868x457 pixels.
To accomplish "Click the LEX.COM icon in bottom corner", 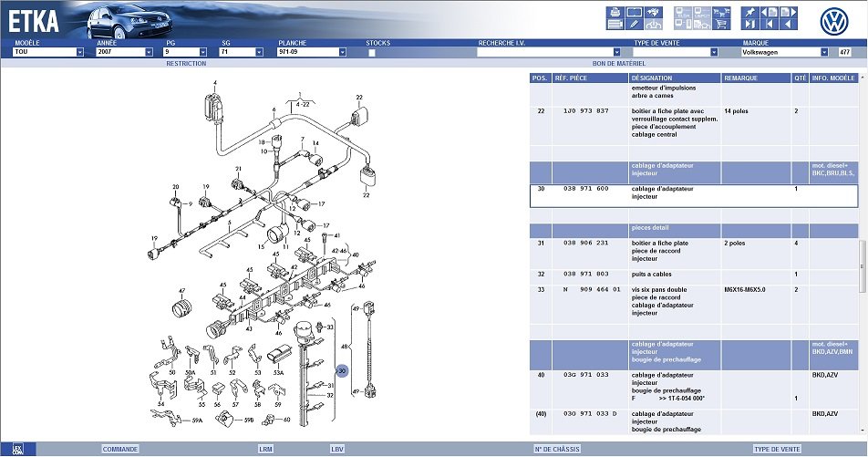I will 17,449.
